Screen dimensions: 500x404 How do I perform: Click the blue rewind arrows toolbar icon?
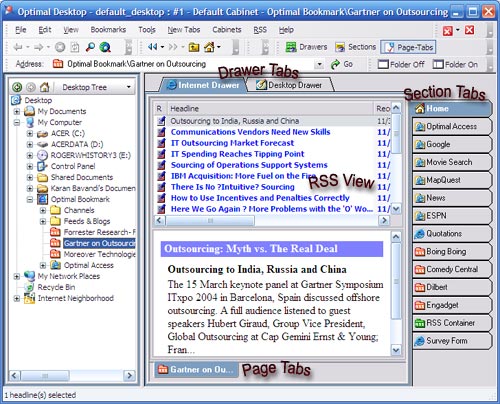(x=152, y=47)
